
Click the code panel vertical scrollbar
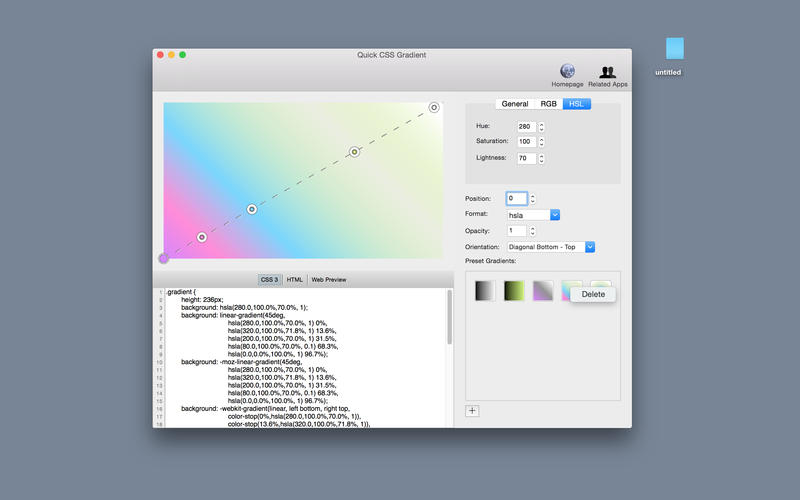[x=449, y=316]
